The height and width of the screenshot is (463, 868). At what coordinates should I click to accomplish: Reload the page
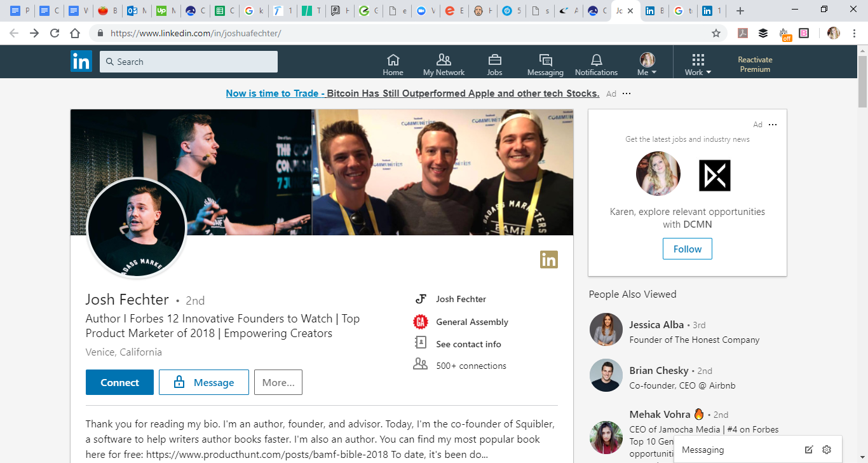click(55, 33)
